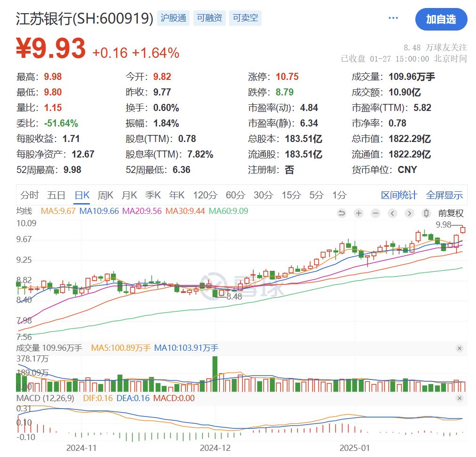
Task: Switch to the 分时 tab
Action: click(x=30, y=195)
